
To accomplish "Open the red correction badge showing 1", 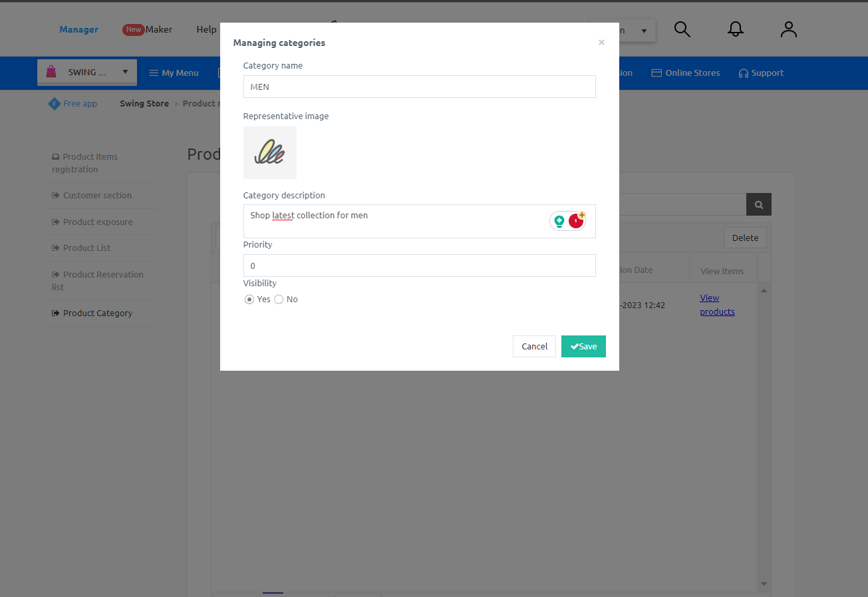I will (x=575, y=220).
